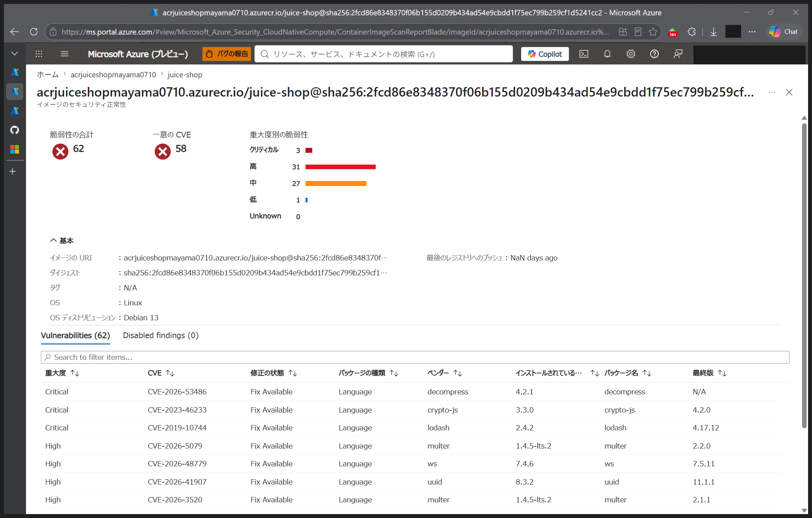
Task: Launch Cloud Shell icon
Action: click(584, 54)
